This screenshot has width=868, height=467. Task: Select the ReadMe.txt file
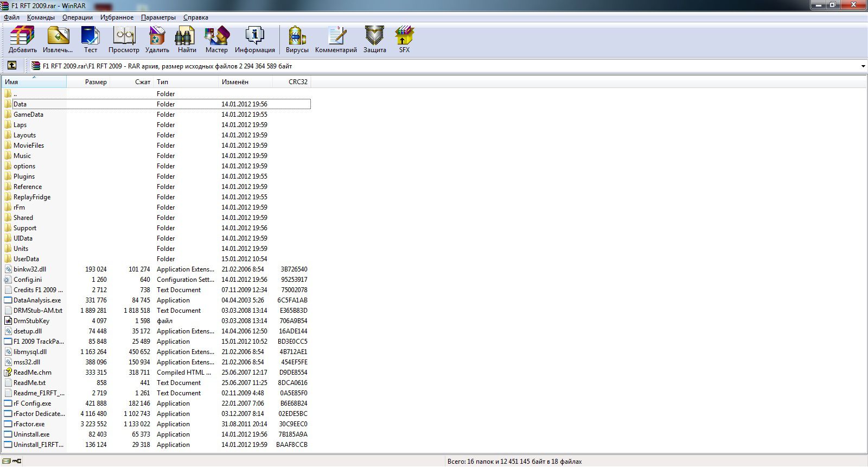click(29, 383)
